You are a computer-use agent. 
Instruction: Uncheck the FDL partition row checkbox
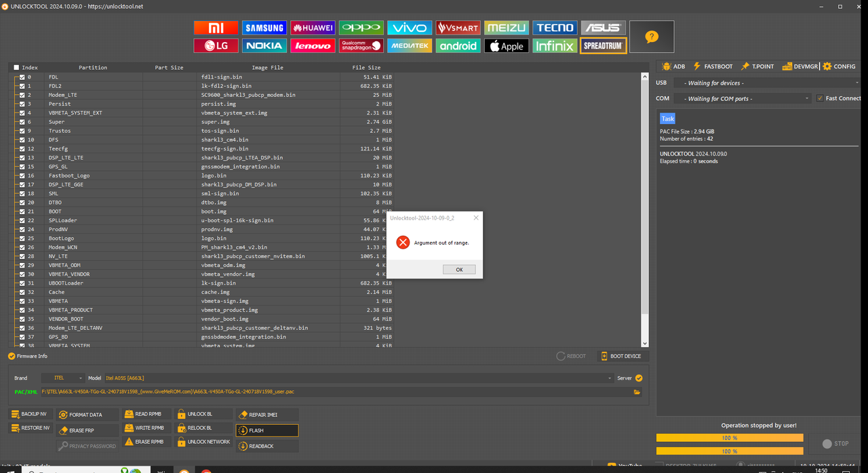tap(22, 77)
